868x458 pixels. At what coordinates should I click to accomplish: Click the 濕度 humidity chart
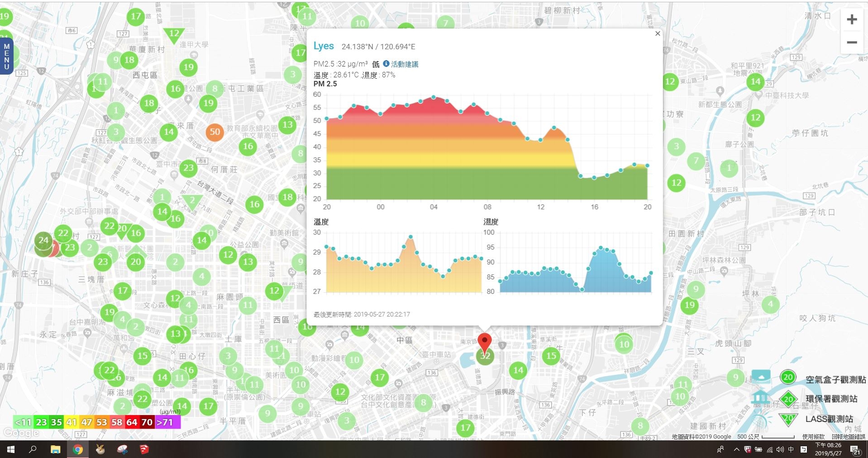coord(568,262)
